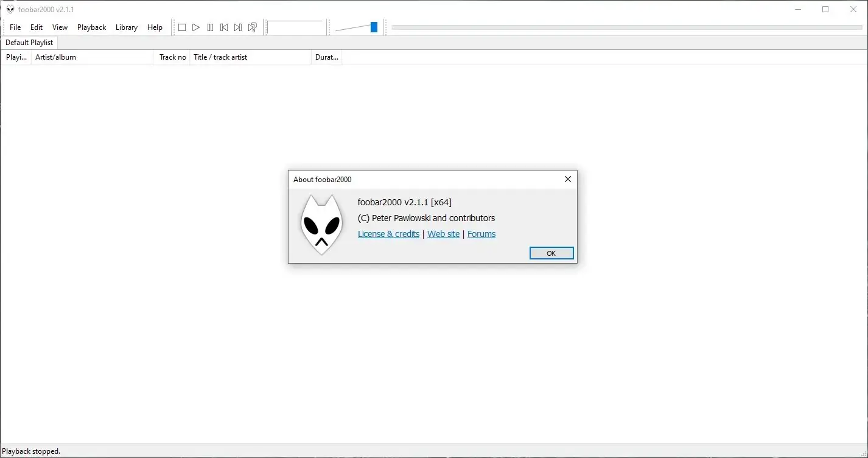Click the Track no column header
Screen dimensions: 868x458
172,57
